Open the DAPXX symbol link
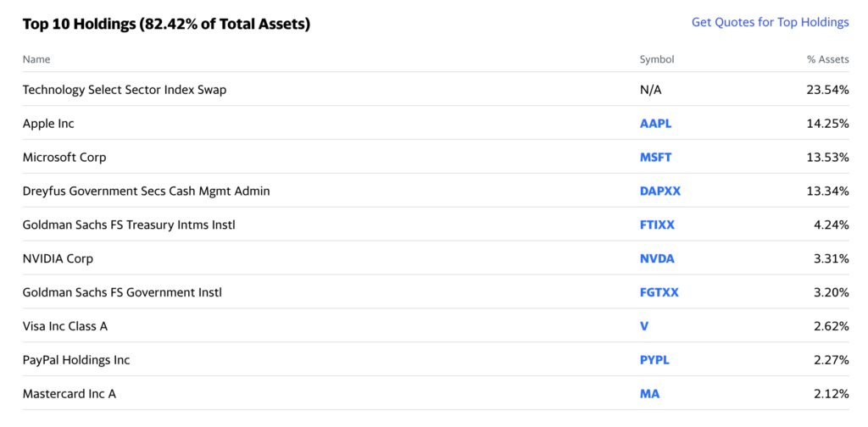Viewport: 868px width, 427px height. pos(659,191)
